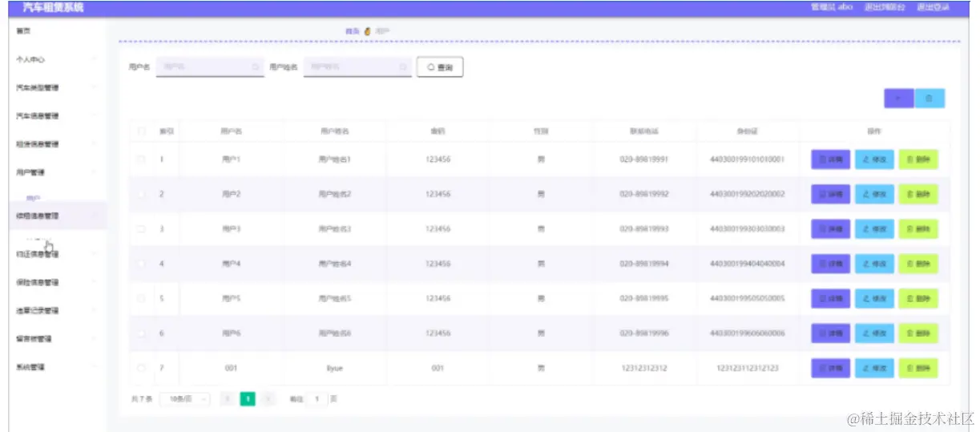Viewport: 980px width, 432px height.
Task: Open the 10条/页 page size dropdown
Action: [185, 398]
